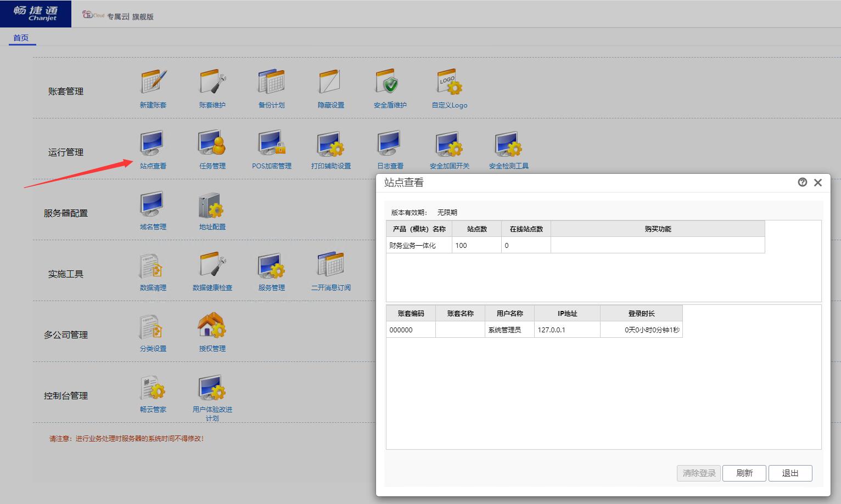
Task: Close the 站点查看 dialog
Action: click(818, 183)
